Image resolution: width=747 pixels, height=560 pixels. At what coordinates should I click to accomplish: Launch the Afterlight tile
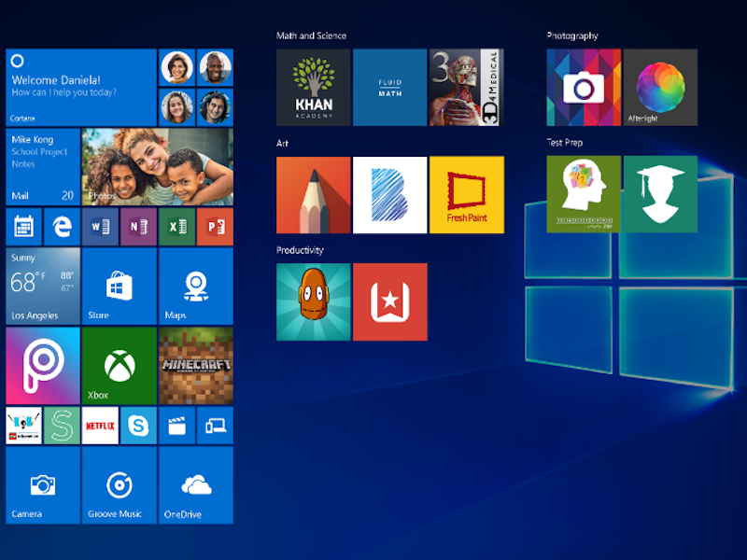[660, 87]
